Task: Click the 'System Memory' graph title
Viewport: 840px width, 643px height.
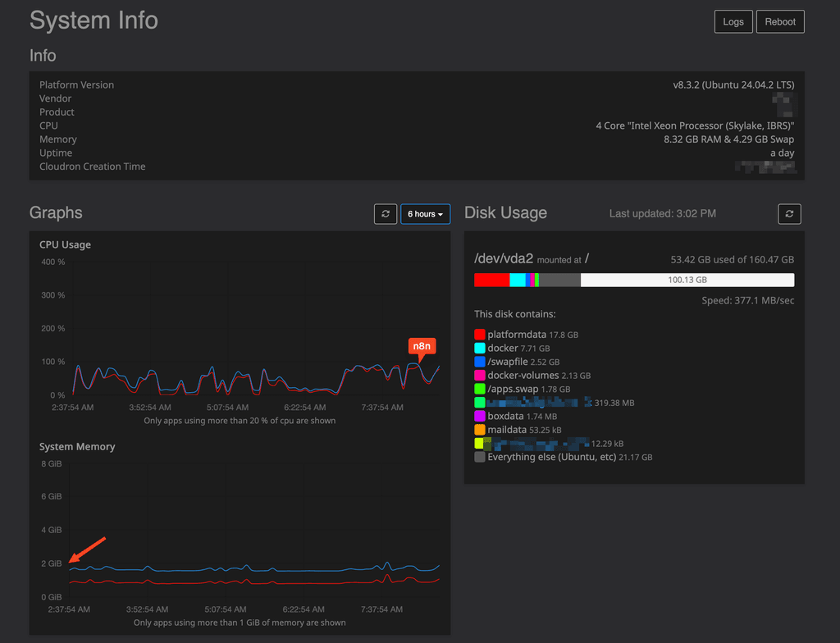Action: point(77,446)
